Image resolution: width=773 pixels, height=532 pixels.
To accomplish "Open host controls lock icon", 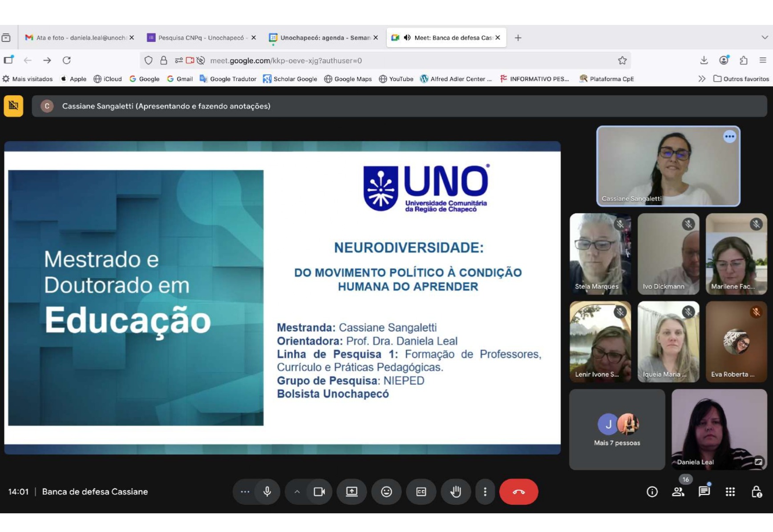I will click(x=756, y=492).
